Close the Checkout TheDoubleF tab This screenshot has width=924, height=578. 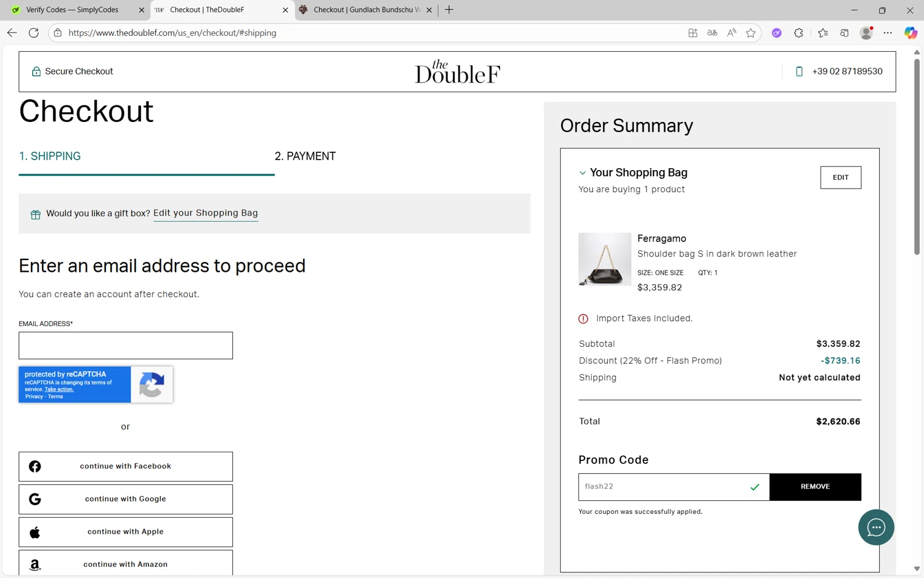[285, 10]
